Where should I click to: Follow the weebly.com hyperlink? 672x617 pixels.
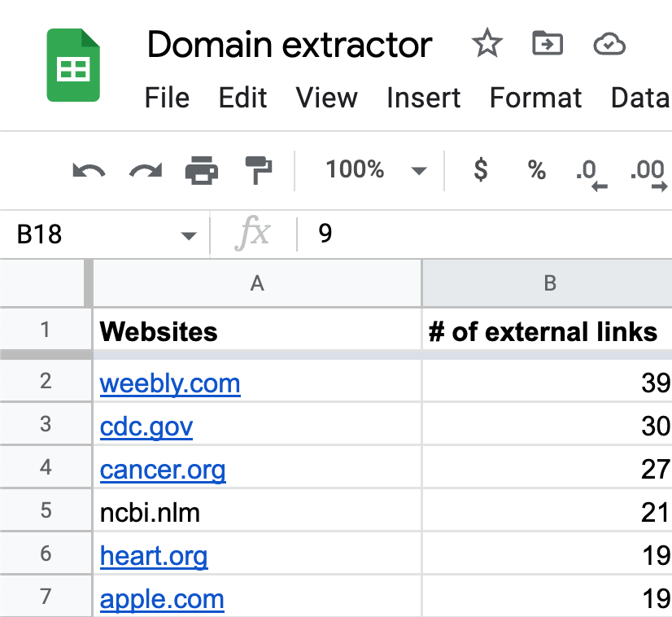(169, 383)
